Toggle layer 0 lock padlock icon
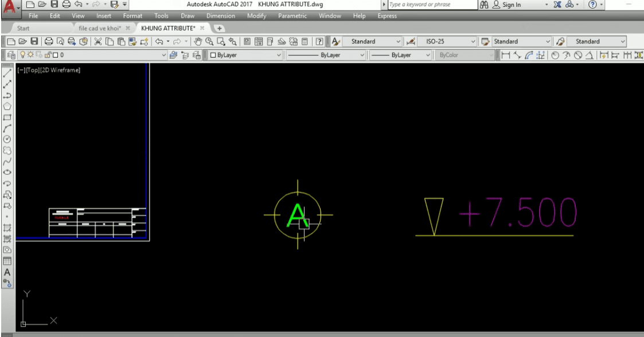The image size is (644, 337). (48, 55)
